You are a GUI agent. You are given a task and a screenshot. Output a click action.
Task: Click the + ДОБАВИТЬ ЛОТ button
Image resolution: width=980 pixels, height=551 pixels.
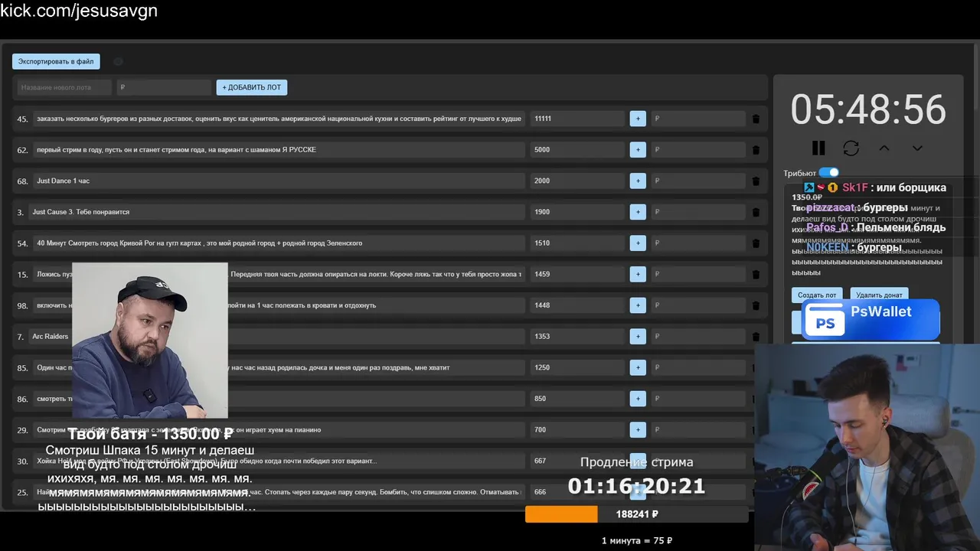251,87
